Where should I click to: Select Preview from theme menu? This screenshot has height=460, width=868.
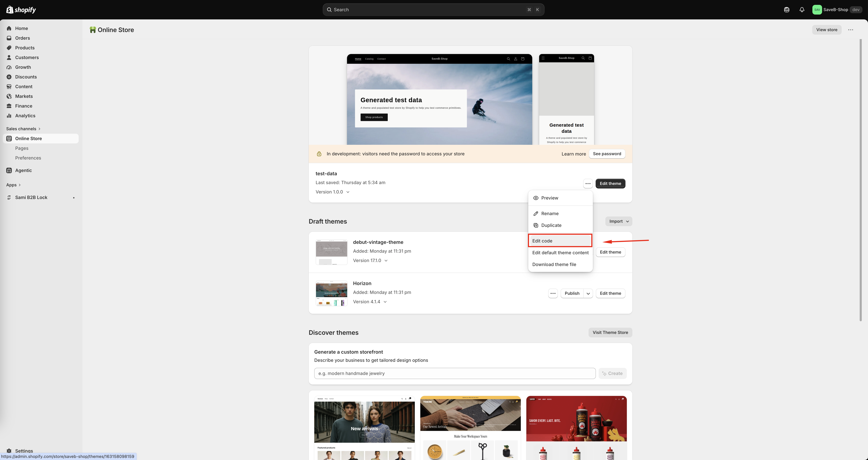[560, 198]
